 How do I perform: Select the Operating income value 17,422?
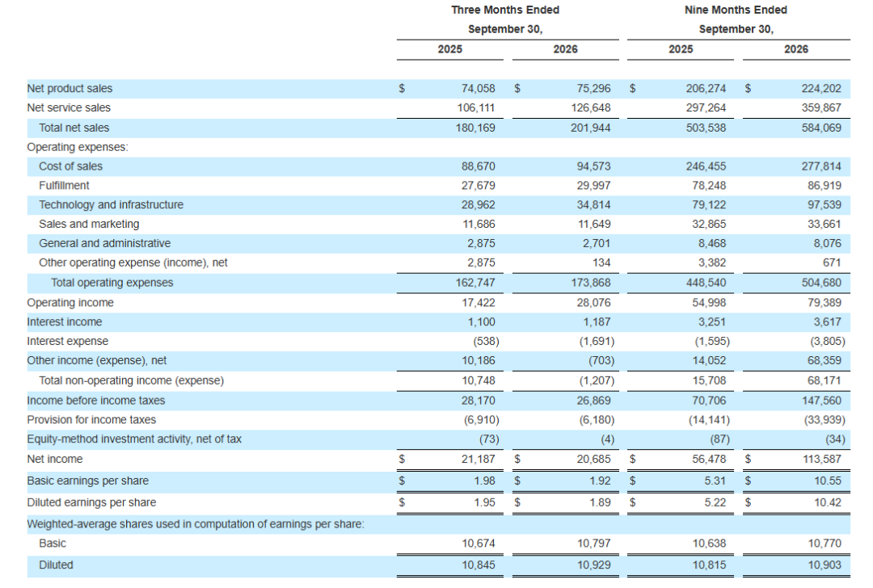pyautogui.click(x=478, y=303)
